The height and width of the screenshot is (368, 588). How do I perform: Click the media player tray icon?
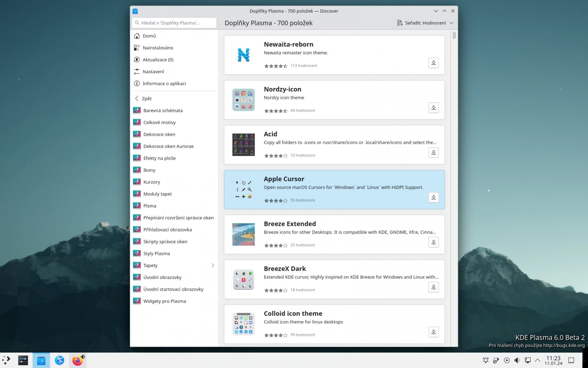point(507,360)
